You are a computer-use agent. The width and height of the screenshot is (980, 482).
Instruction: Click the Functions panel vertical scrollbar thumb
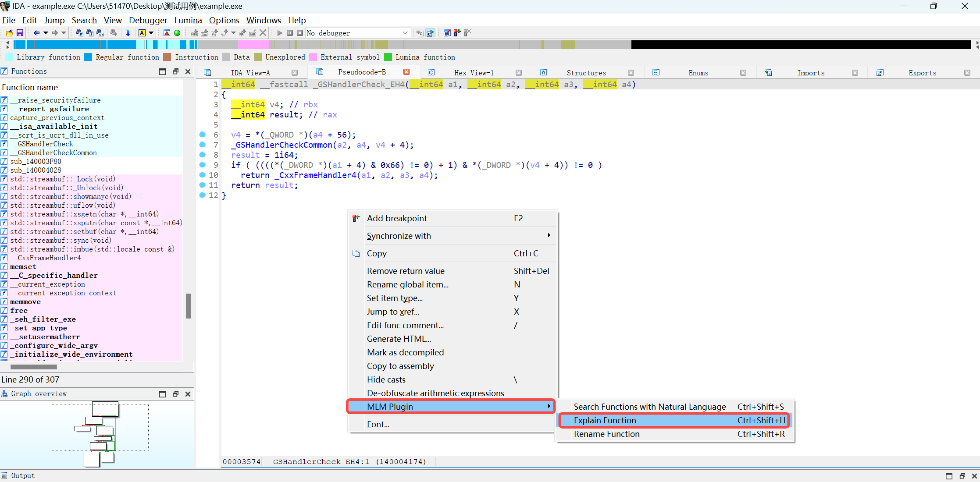188,305
